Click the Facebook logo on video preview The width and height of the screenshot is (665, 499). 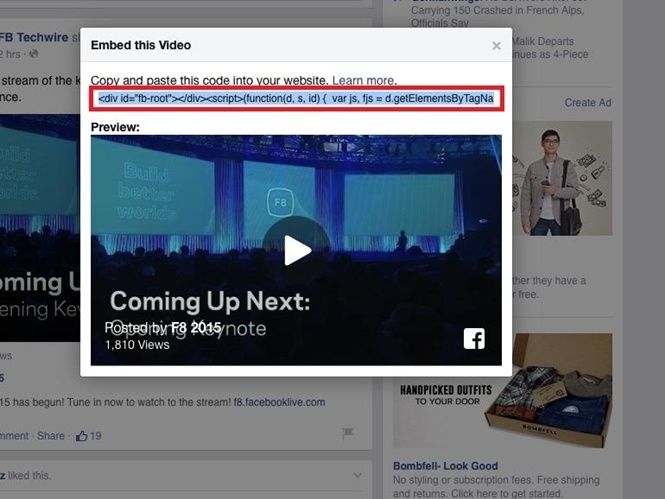[474, 339]
